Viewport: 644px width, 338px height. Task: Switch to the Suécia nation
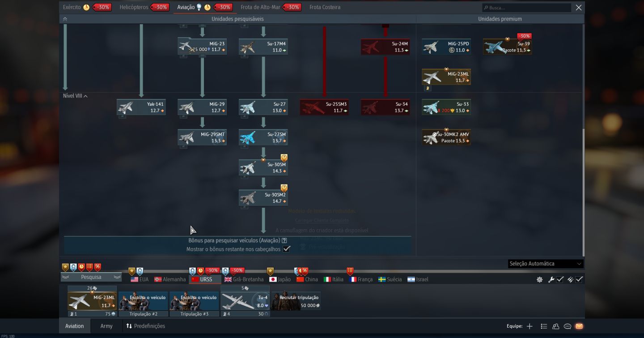pos(390,279)
